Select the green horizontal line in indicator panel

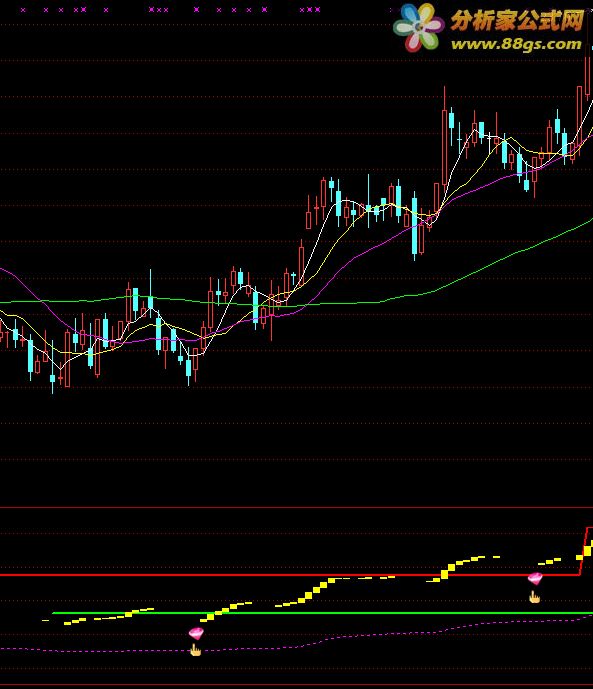pos(323,613)
